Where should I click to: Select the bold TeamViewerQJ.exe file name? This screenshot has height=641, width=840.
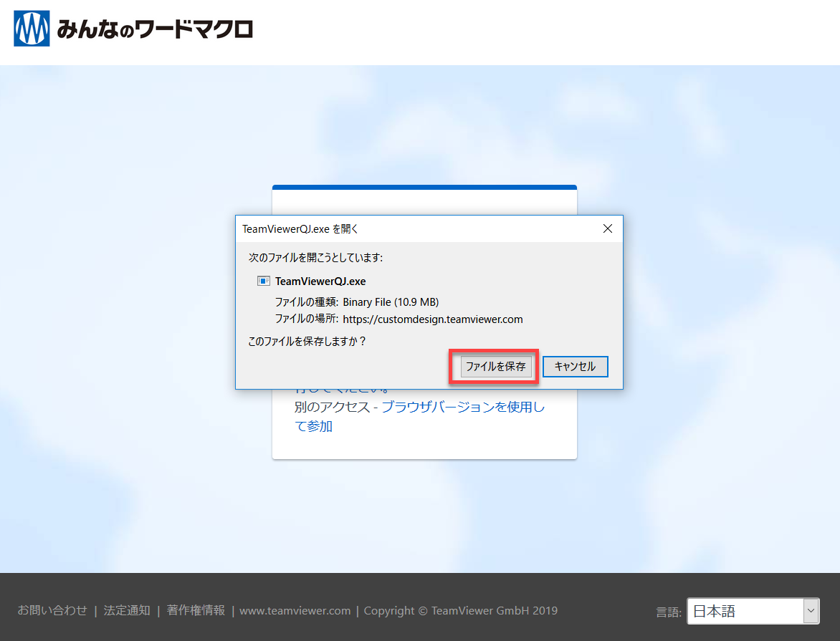point(320,281)
